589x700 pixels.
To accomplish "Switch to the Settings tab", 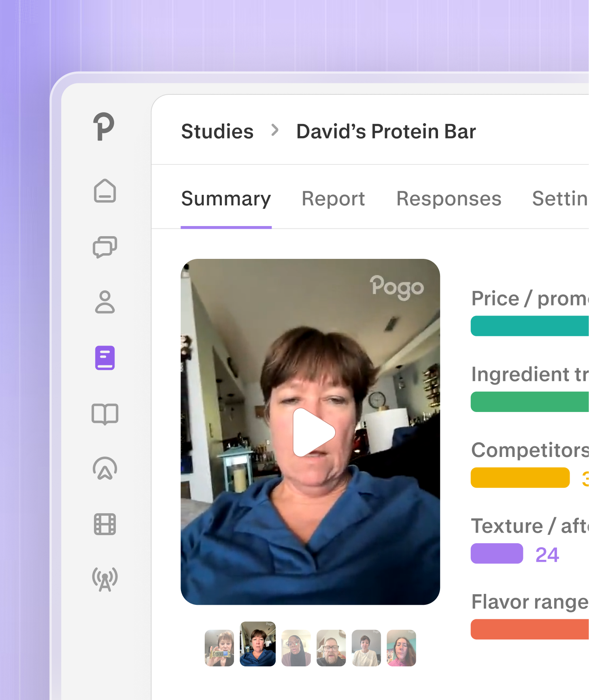I will 560,198.
